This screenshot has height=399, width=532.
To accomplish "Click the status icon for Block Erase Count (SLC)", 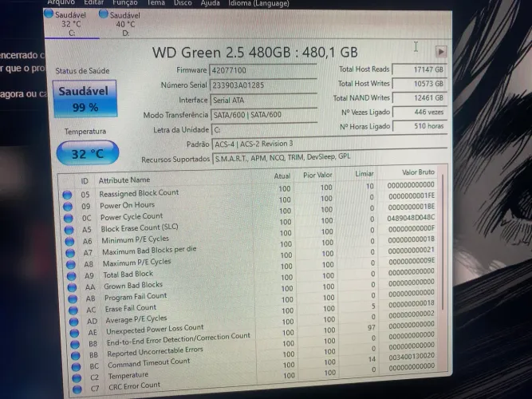I will (x=69, y=230).
